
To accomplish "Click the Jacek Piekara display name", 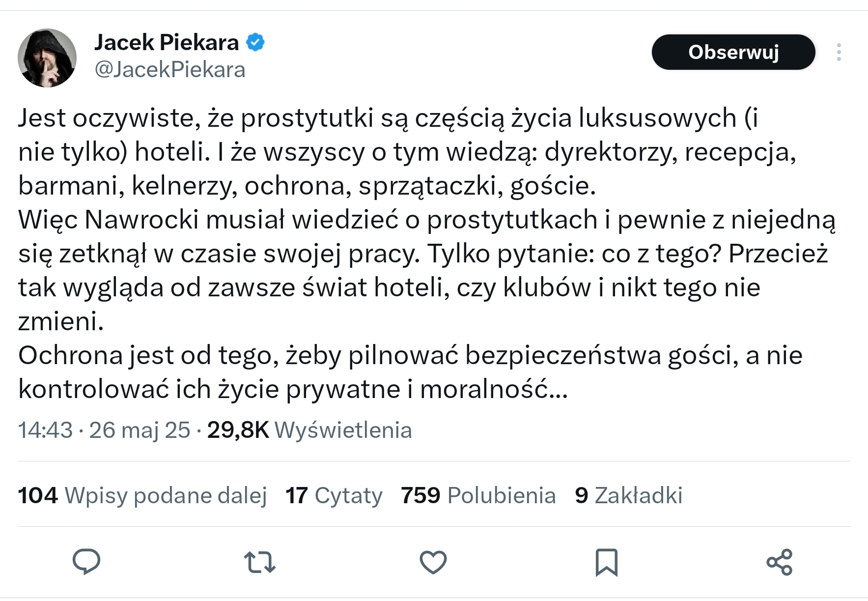I will 167,43.
